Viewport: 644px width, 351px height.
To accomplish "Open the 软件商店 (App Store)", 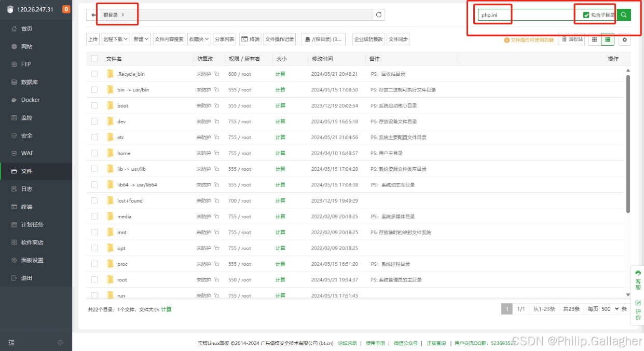I will tap(32, 242).
